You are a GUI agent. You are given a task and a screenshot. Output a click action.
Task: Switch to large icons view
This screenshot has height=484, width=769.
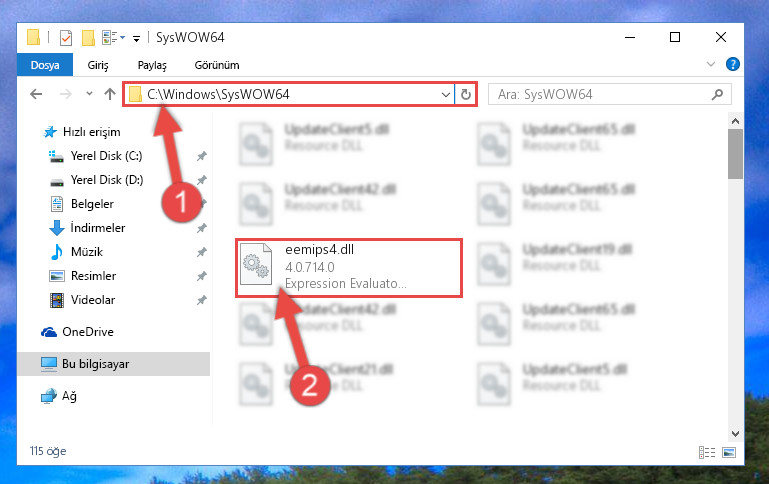tap(729, 452)
